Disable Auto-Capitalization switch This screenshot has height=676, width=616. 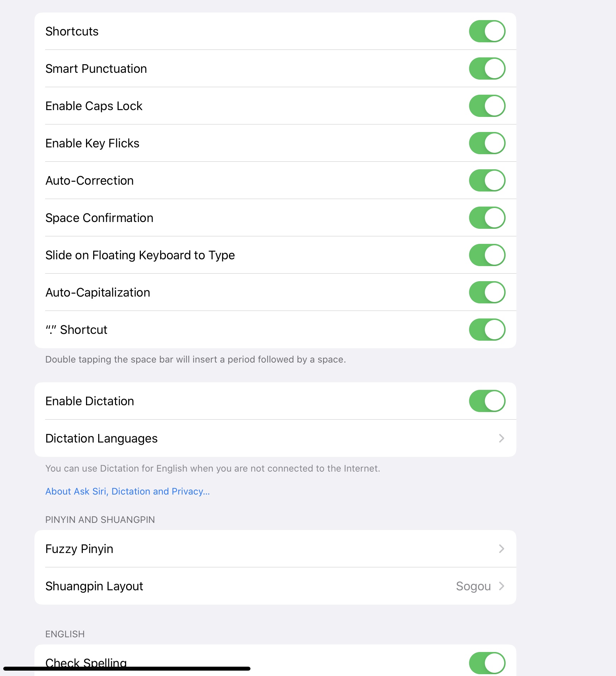click(x=487, y=292)
